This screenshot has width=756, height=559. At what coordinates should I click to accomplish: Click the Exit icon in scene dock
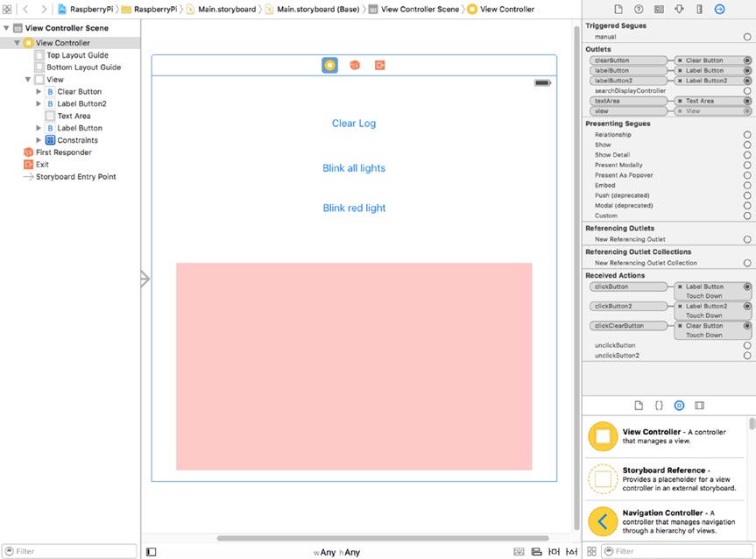click(379, 66)
